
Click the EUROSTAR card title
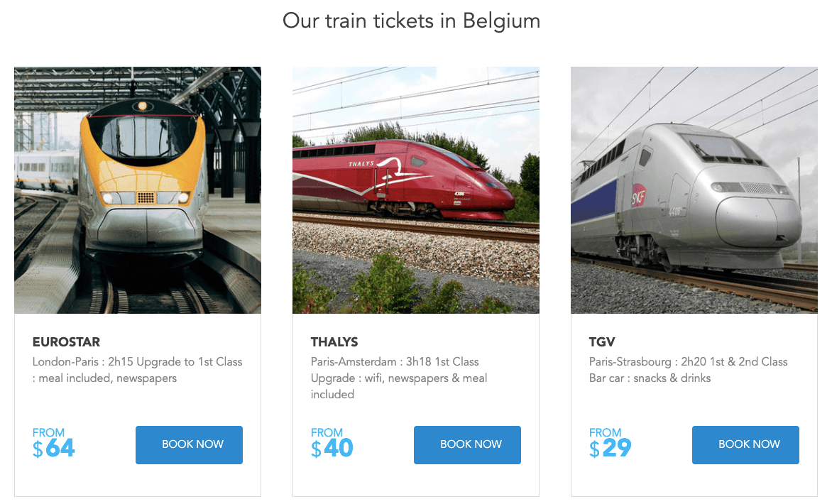click(67, 342)
